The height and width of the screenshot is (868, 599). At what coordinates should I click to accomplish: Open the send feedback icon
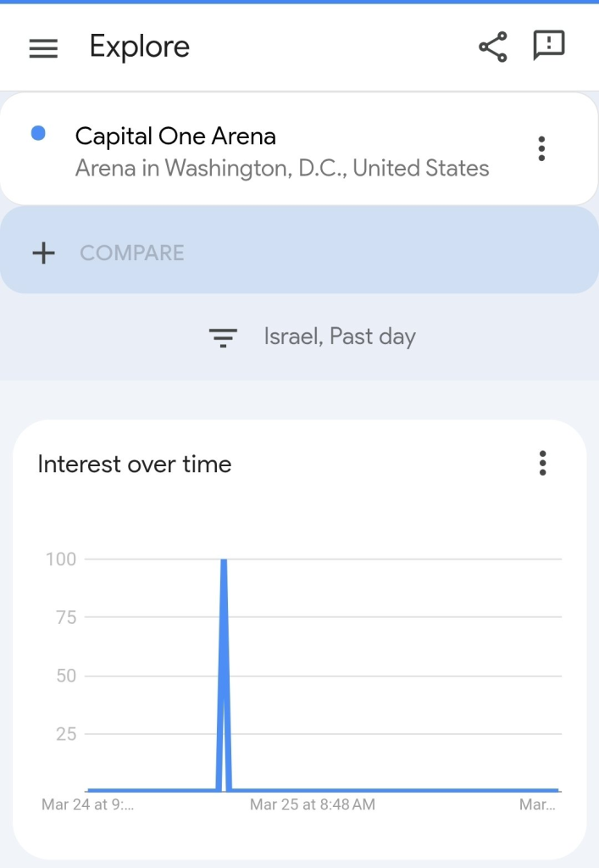click(548, 46)
